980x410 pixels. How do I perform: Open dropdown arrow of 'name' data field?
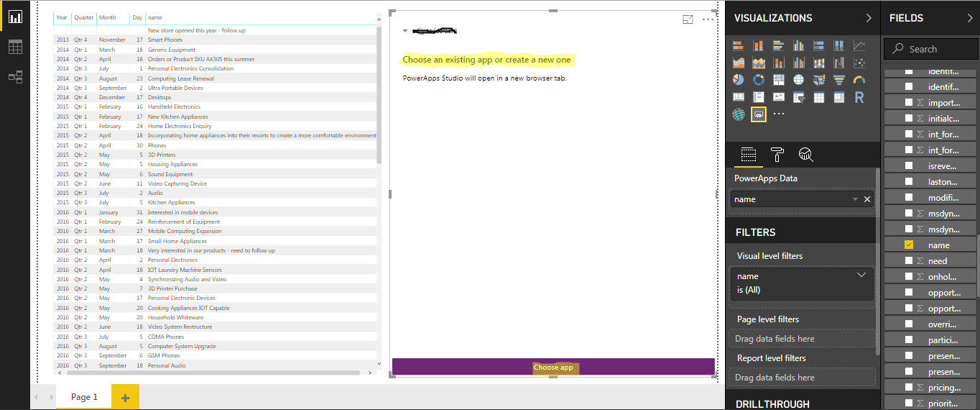pos(855,199)
